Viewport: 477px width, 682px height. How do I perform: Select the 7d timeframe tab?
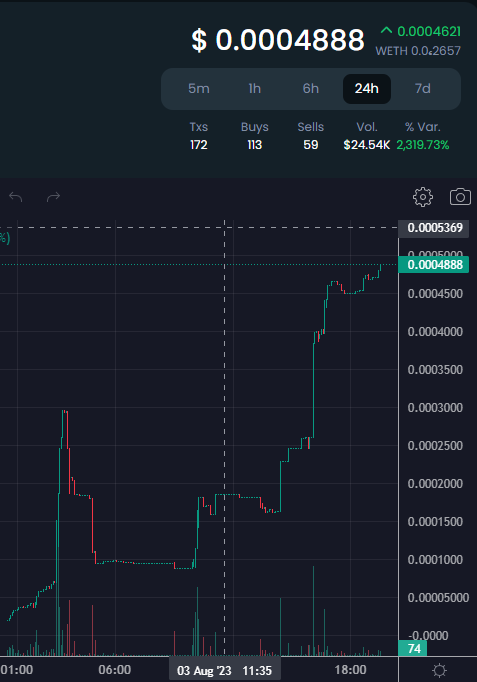coord(423,89)
